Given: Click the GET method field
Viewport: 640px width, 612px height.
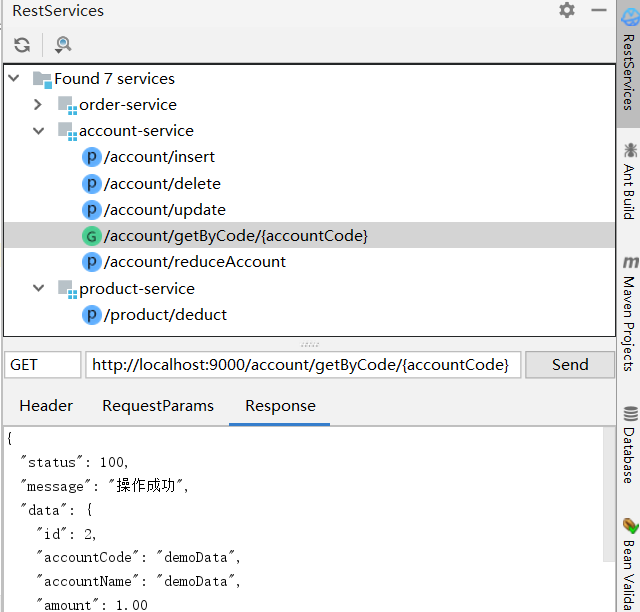Looking at the screenshot, I should (x=43, y=365).
